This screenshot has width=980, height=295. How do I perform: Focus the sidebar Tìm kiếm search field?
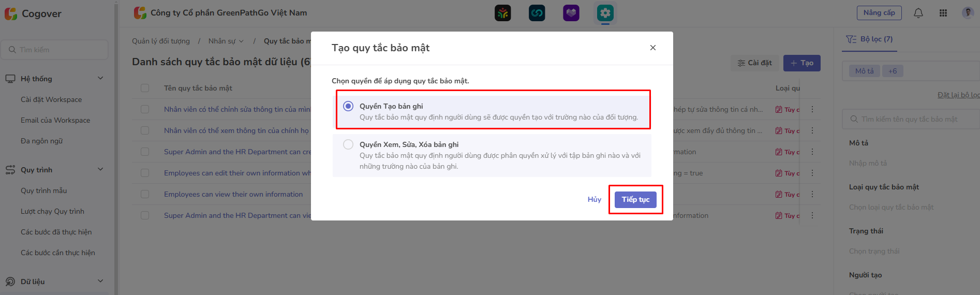click(55, 50)
